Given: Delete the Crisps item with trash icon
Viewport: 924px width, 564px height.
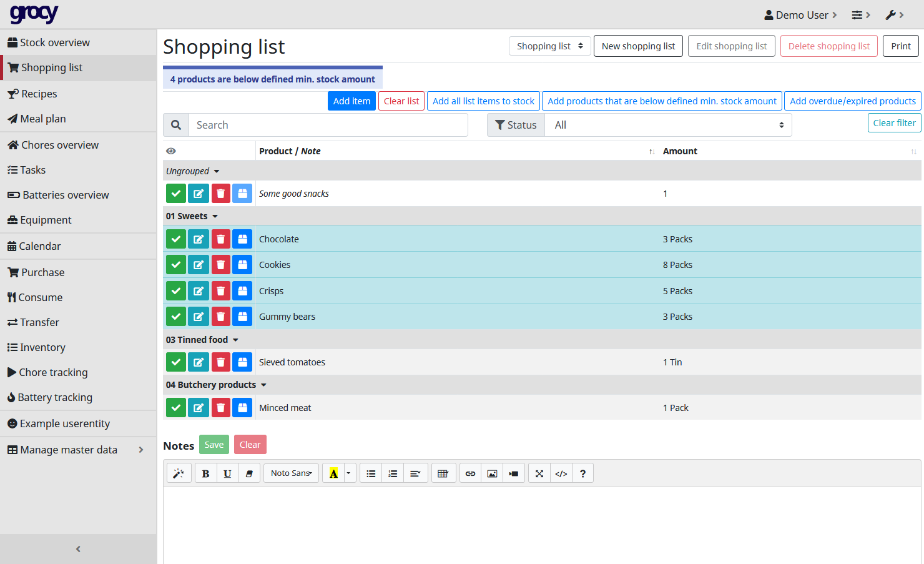Looking at the screenshot, I should [220, 291].
